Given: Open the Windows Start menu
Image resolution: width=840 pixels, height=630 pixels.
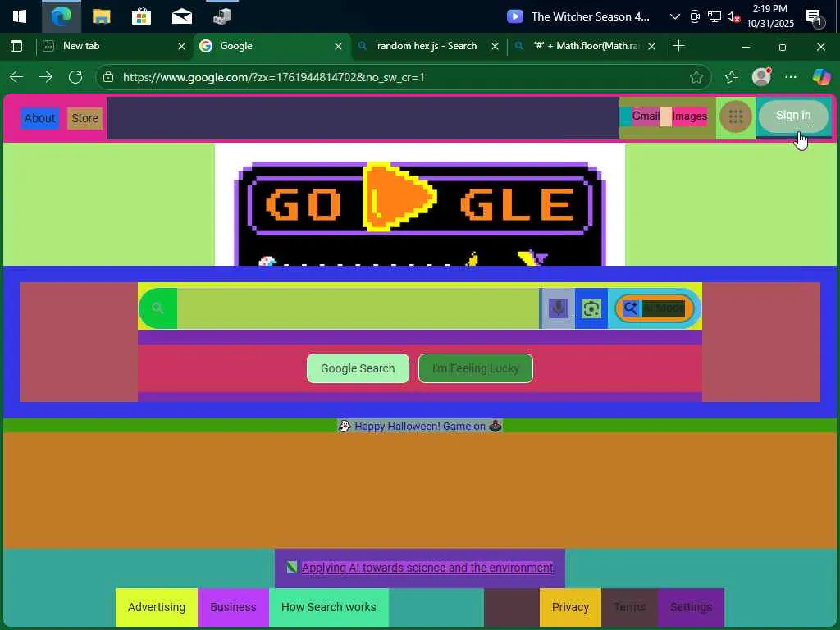Looking at the screenshot, I should point(20,16).
